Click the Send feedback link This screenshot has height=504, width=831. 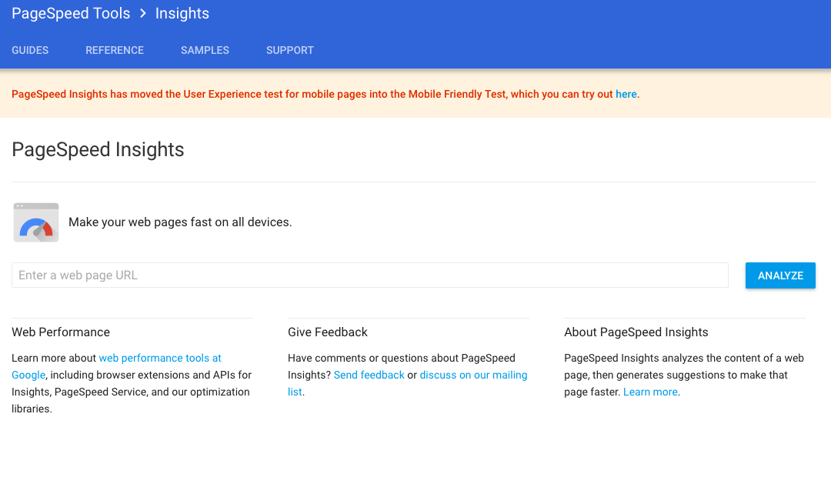coord(369,375)
